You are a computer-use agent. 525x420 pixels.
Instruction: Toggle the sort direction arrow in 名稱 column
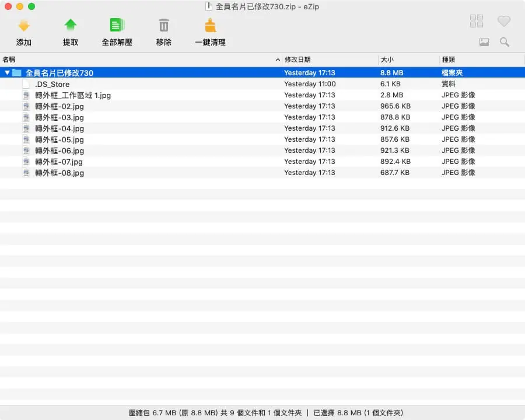point(278,60)
